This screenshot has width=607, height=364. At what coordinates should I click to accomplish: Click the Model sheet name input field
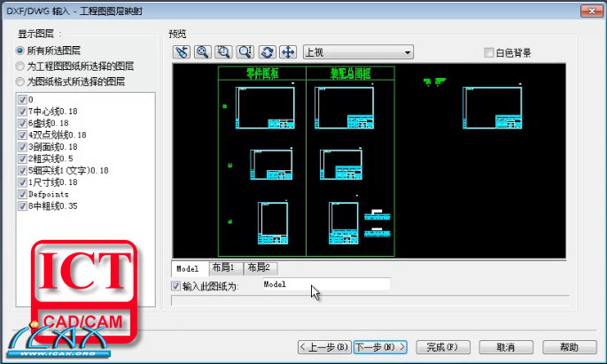(x=326, y=284)
